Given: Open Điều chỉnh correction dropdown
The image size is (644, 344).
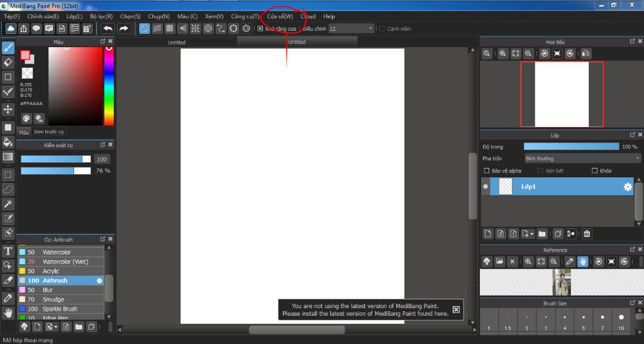Looking at the screenshot, I should coord(351,29).
